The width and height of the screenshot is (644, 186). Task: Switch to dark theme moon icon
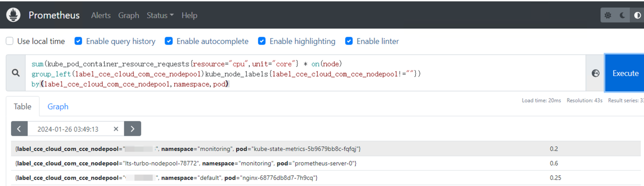(x=623, y=15)
